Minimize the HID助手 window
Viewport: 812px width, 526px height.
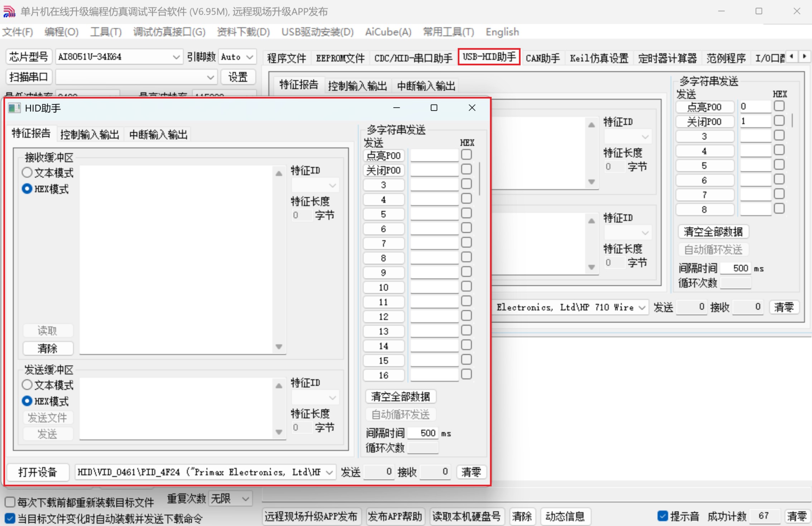tap(397, 108)
